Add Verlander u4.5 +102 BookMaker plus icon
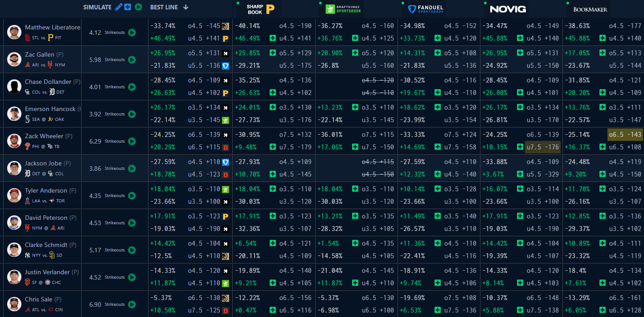 603,283
